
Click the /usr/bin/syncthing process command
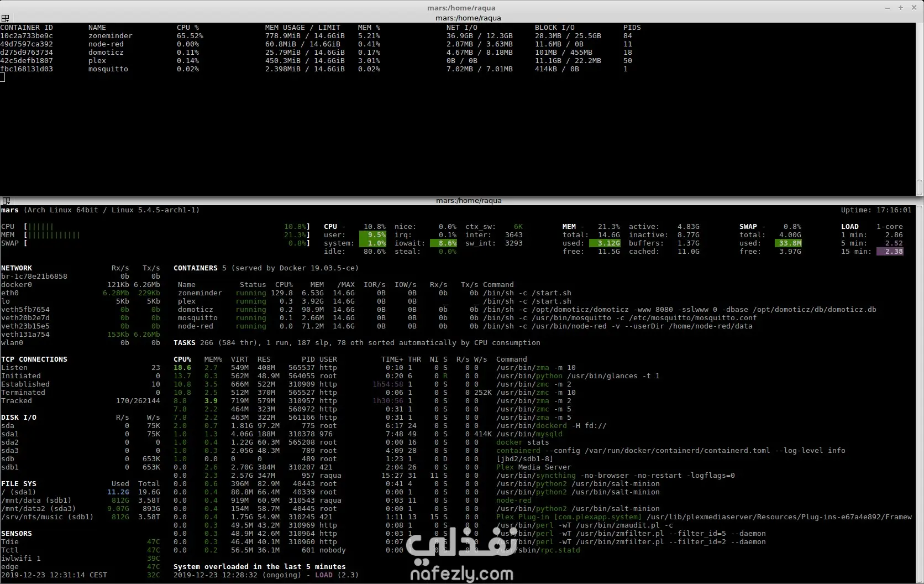616,476
